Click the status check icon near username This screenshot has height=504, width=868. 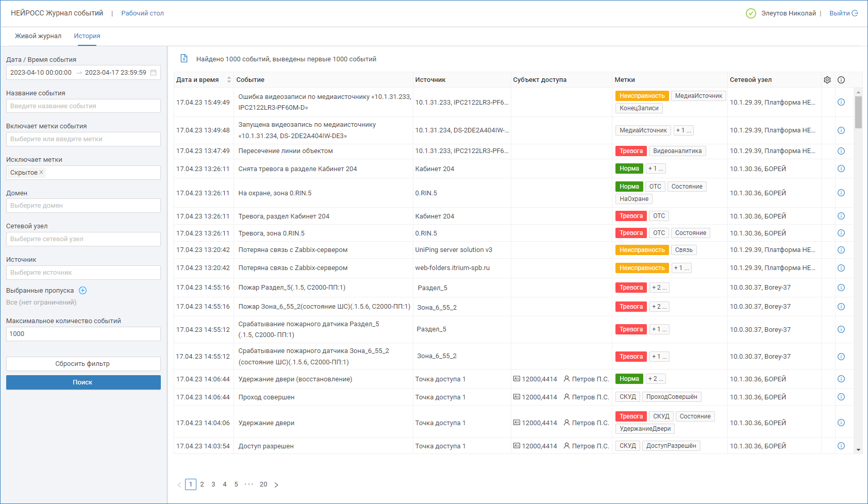coord(751,13)
